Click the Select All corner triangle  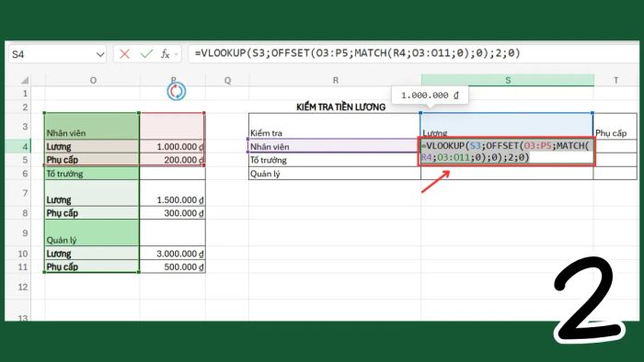pos(25,80)
